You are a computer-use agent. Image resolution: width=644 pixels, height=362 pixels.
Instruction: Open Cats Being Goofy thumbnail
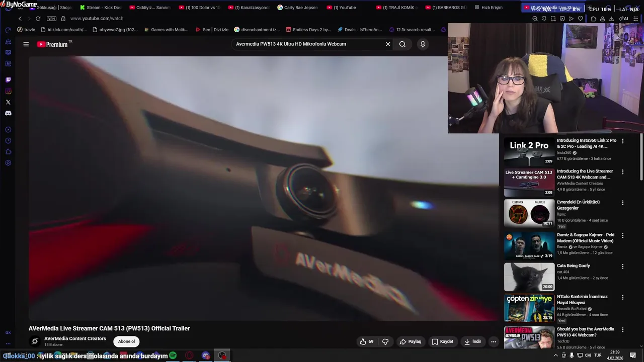point(529,277)
